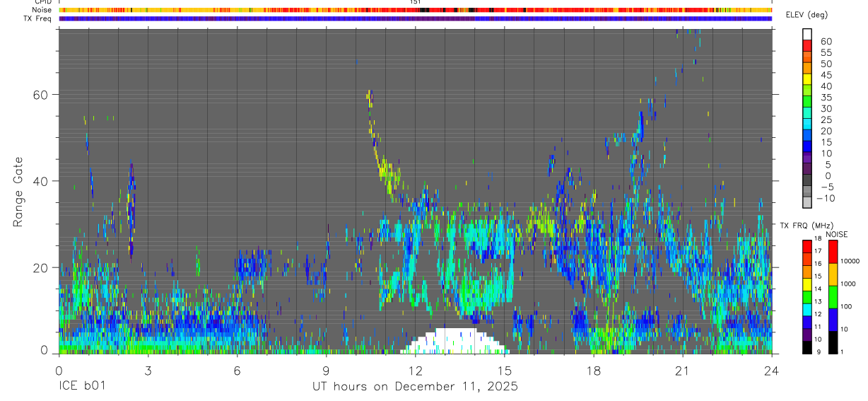Click the white ground-scatter dome near range gate 0
Image resolution: width=868 pixels, height=401 pixels.
454,341
